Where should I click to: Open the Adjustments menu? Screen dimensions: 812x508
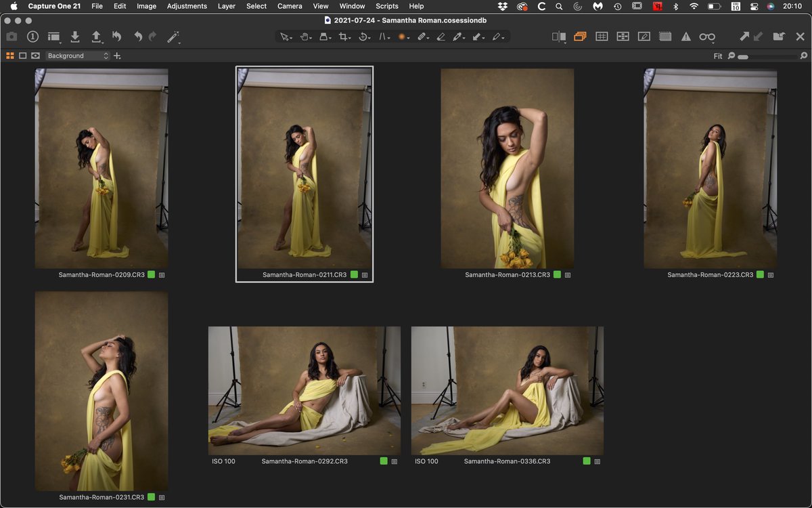187,6
